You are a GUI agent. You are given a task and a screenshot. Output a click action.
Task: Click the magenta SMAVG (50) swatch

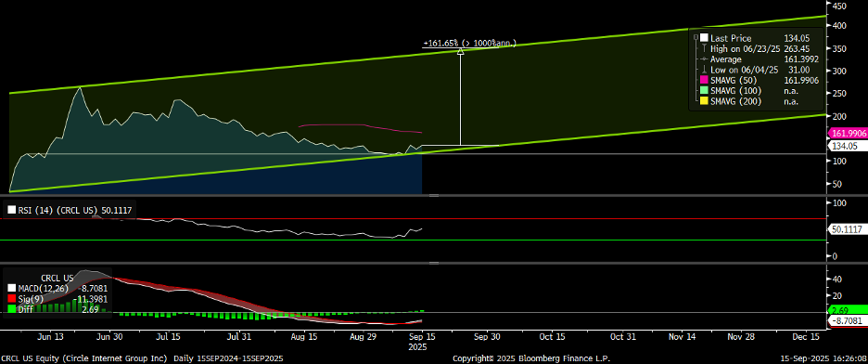[x=704, y=81]
